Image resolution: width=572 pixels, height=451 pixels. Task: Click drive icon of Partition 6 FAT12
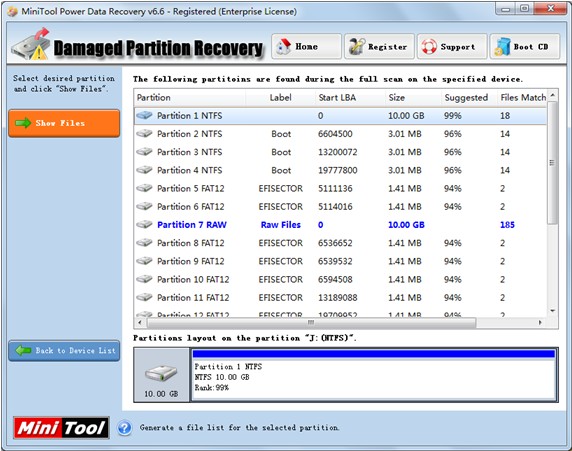tap(144, 207)
